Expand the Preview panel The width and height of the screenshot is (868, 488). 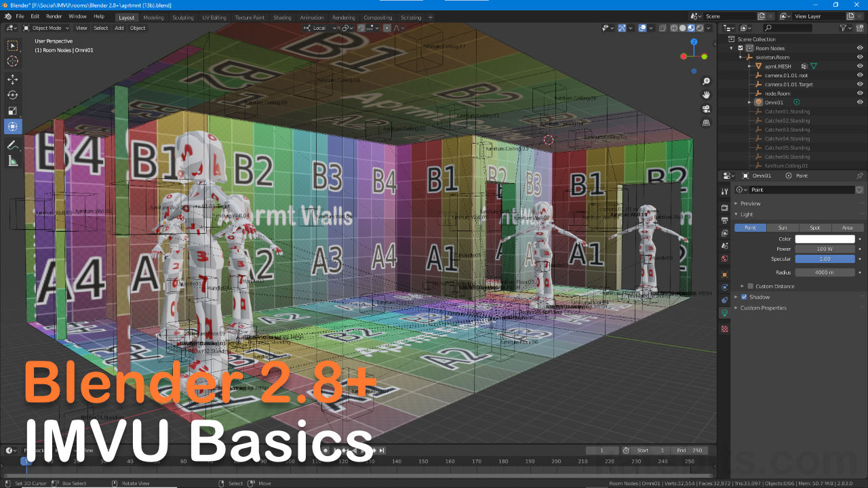click(750, 203)
